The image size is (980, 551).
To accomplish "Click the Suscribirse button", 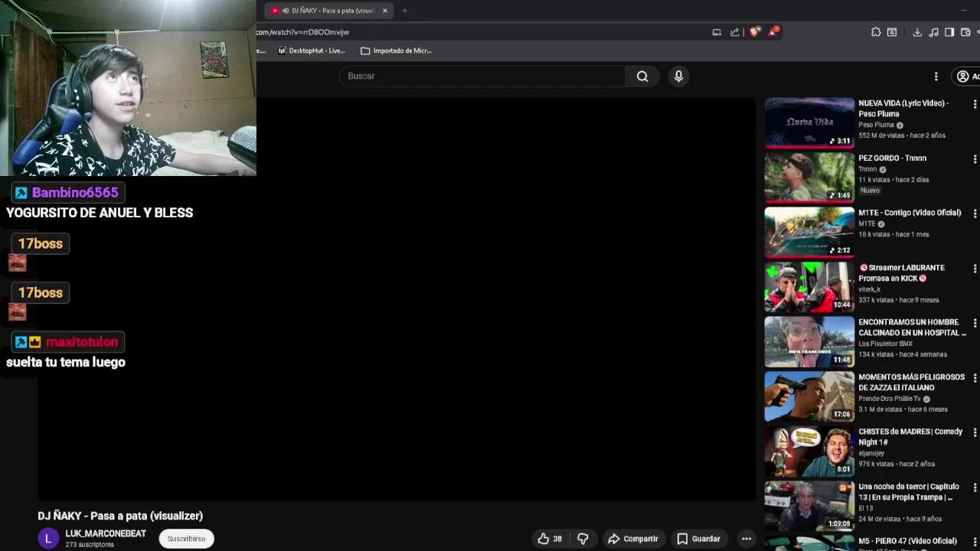I will [186, 539].
